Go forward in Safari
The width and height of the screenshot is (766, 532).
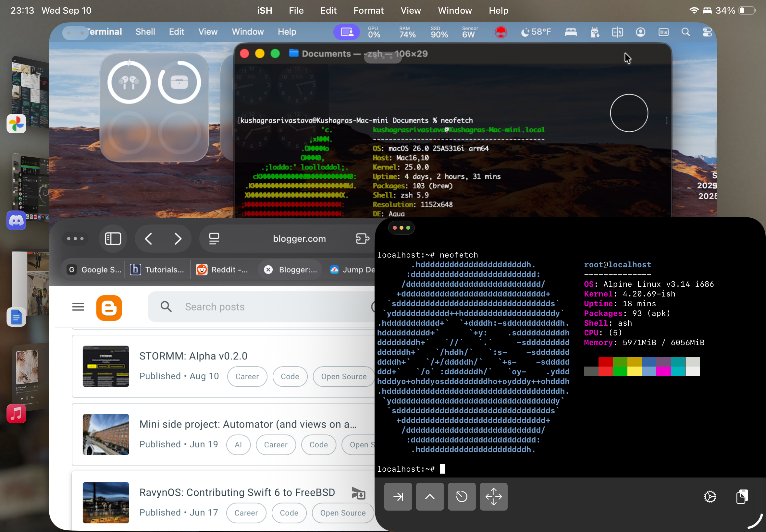tap(178, 239)
